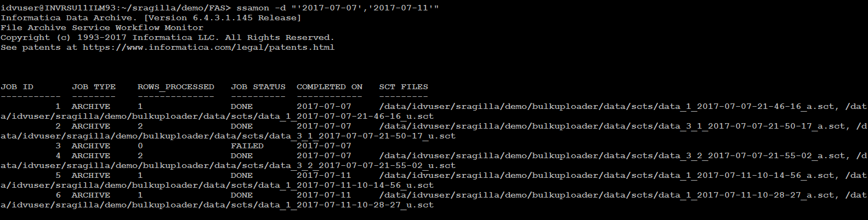Viewport: 868px width, 220px height.
Task: Click the COMPLETED ON column header
Action: pyautogui.click(x=329, y=87)
